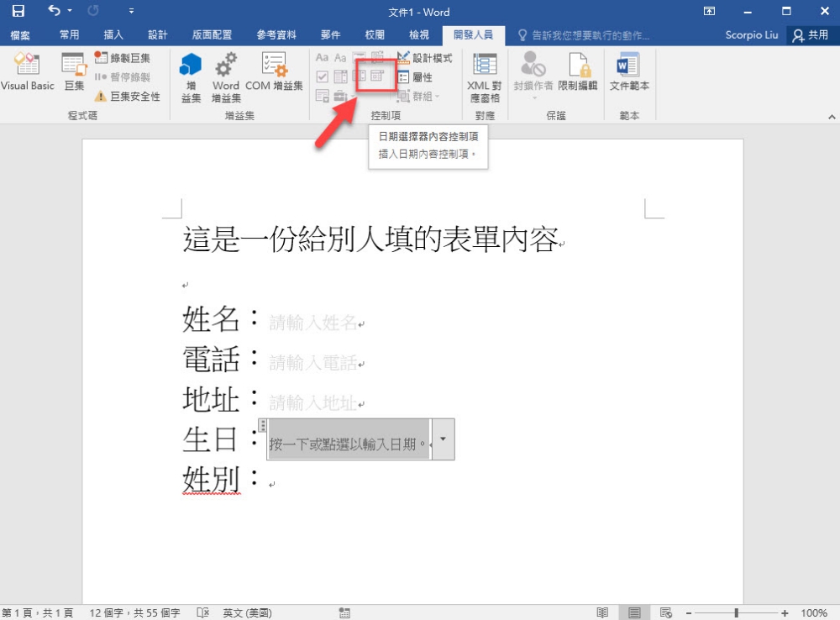Viewport: 840px width, 620px height.
Task: Click page count 第 1 頁,共 1 頁
Action: coord(38,612)
